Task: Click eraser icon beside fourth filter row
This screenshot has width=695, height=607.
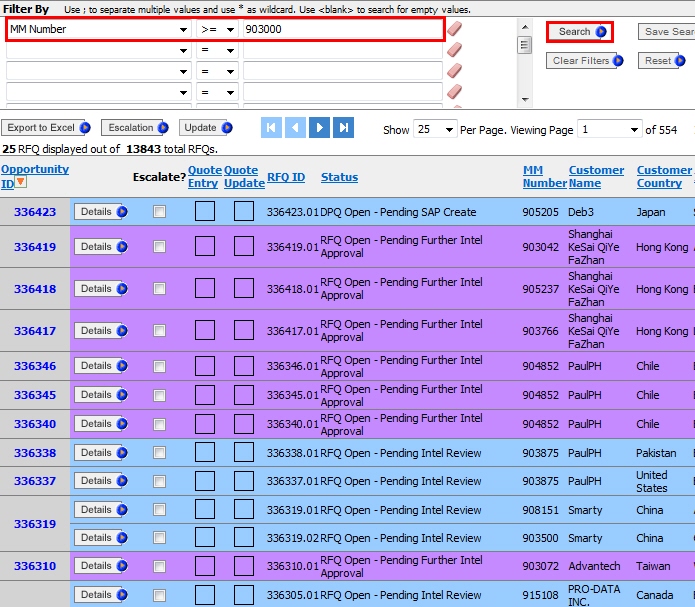Action: tap(455, 92)
